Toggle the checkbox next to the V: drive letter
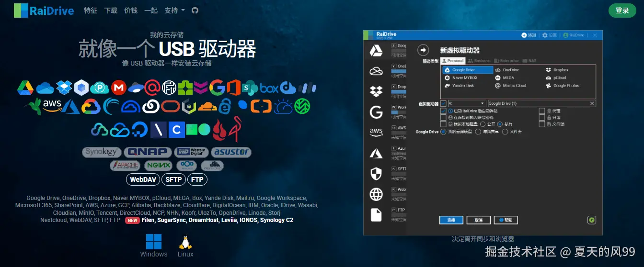 (x=443, y=103)
